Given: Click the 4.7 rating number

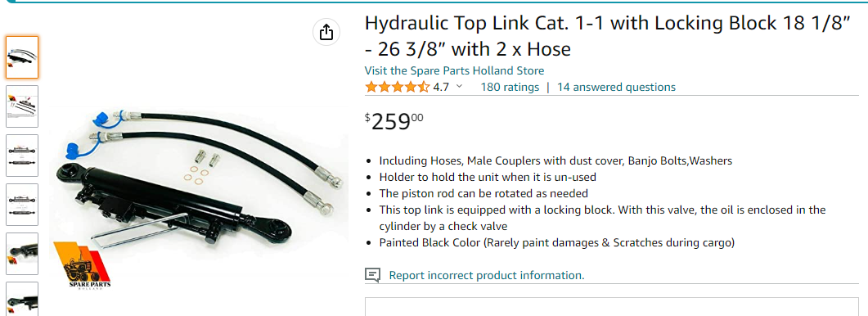Looking at the screenshot, I should [441, 87].
